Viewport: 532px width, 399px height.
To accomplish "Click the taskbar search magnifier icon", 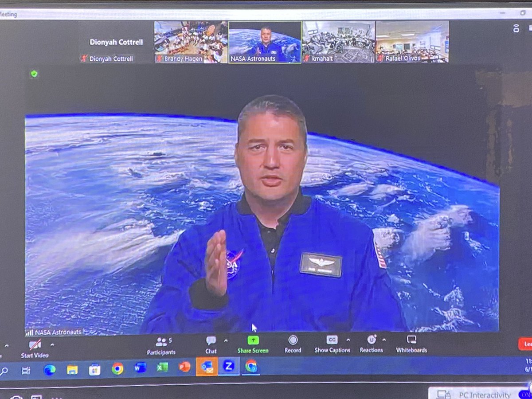I will pyautogui.click(x=4, y=371).
